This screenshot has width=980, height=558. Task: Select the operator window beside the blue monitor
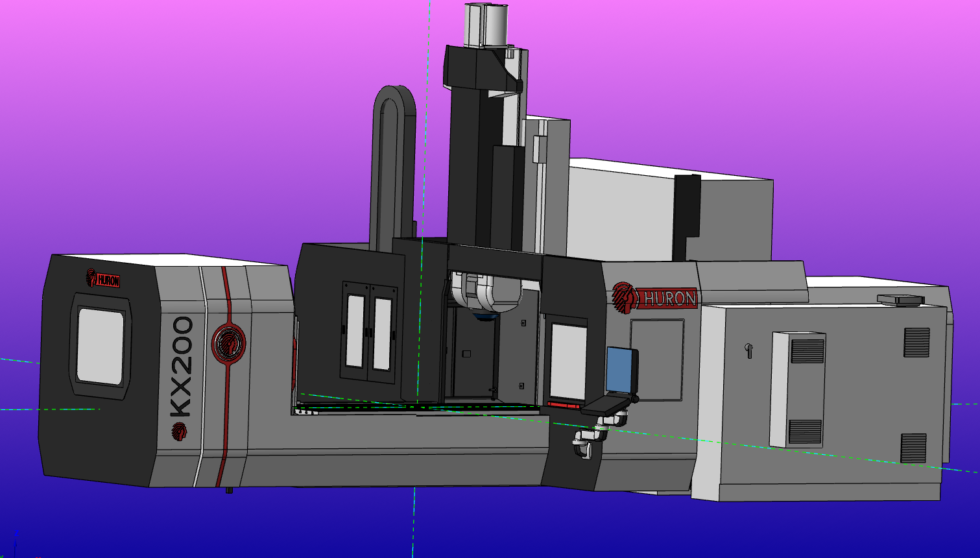(x=568, y=361)
